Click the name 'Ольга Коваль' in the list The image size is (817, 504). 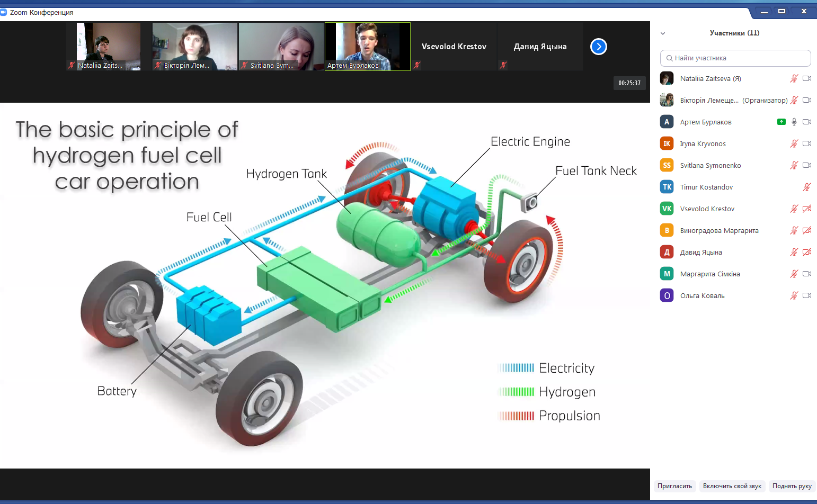point(703,296)
